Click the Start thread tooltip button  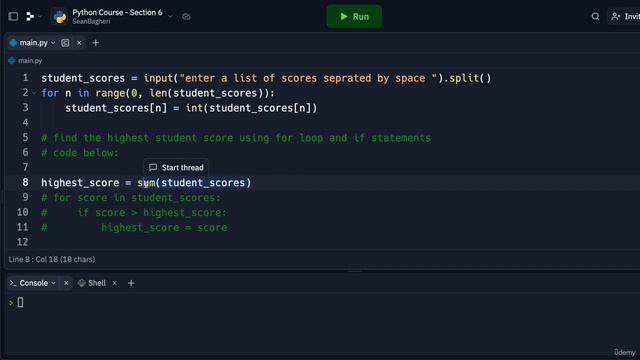pyautogui.click(x=176, y=167)
